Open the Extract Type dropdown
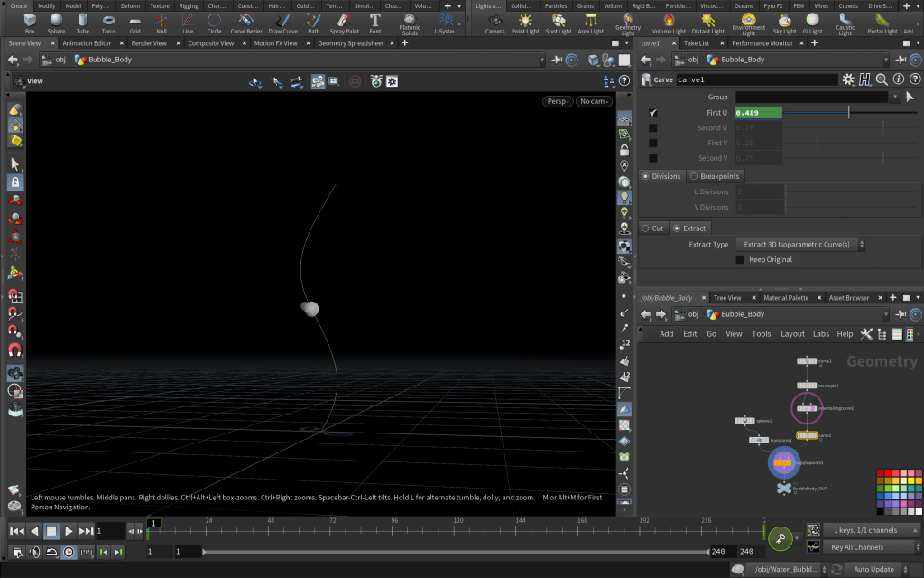 click(800, 244)
